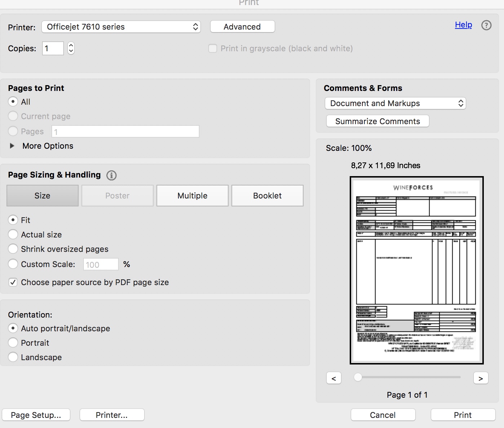Select the Actual size radio button
The image size is (504, 428).
point(13,234)
